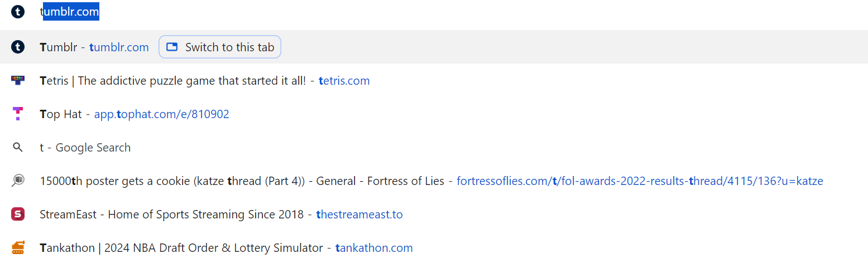This screenshot has height=268, width=868.
Task: Click the Tetris favicon icon
Action: pyautogui.click(x=18, y=80)
